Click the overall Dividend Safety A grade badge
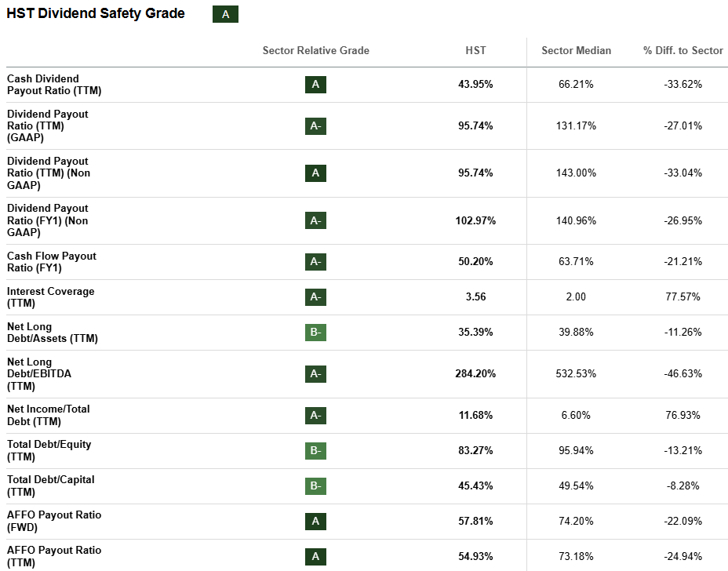728x571 pixels. pyautogui.click(x=225, y=14)
